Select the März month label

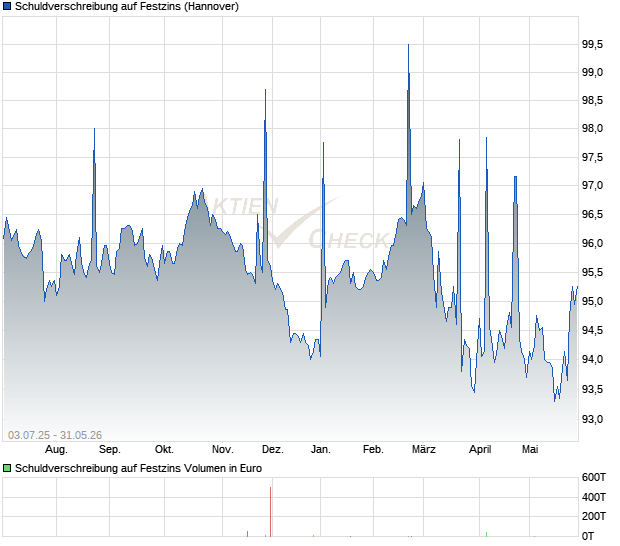click(x=423, y=450)
